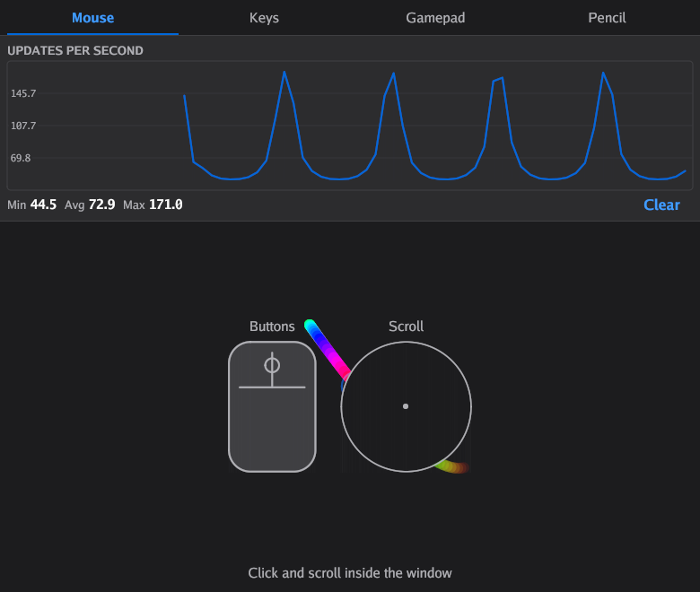Click the Buttons label
Screen dimensions: 700x592
272,326
